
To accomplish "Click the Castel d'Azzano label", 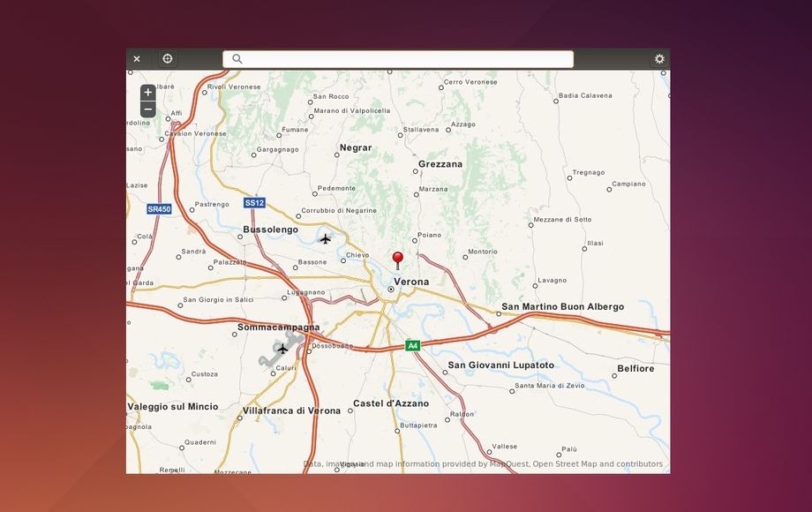I will coord(391,403).
